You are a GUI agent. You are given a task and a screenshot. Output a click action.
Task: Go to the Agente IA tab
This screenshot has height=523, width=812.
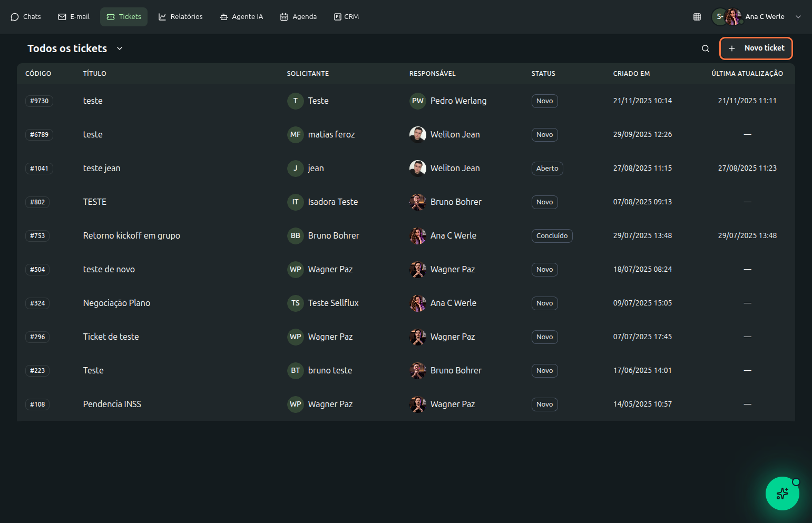point(241,17)
